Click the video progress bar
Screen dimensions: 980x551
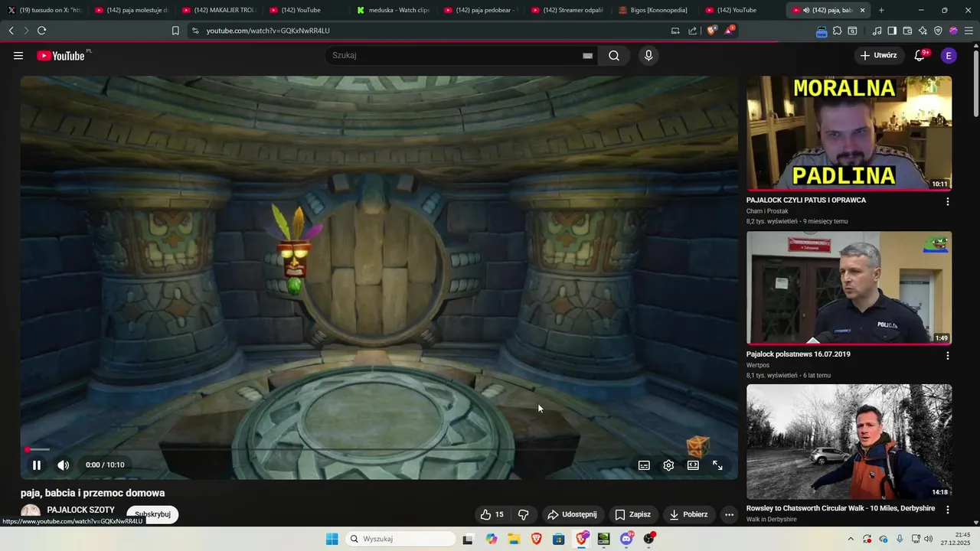pyautogui.click(x=379, y=449)
